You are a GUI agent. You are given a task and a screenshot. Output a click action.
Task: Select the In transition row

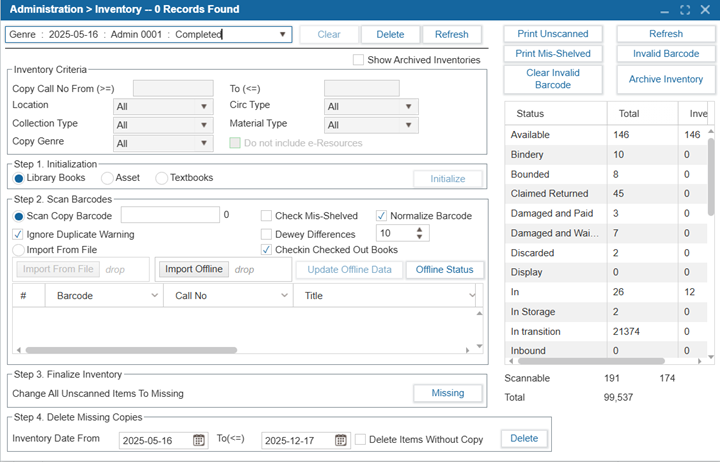tap(606, 332)
